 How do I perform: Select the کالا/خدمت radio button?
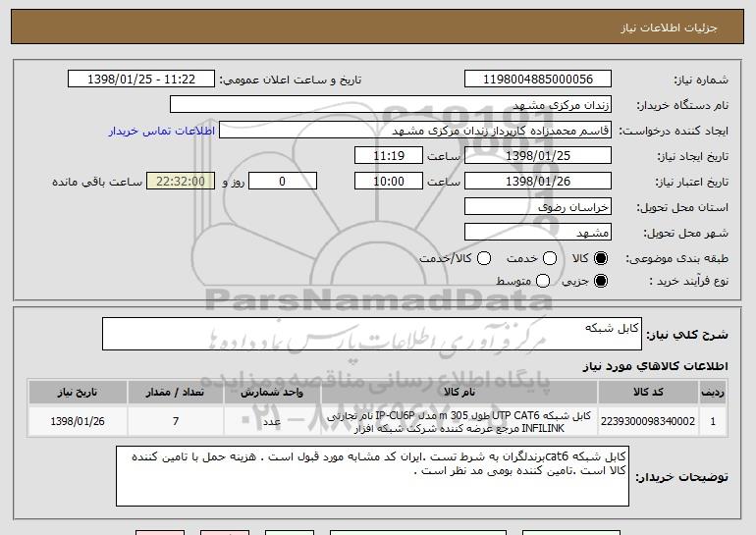[x=484, y=258]
